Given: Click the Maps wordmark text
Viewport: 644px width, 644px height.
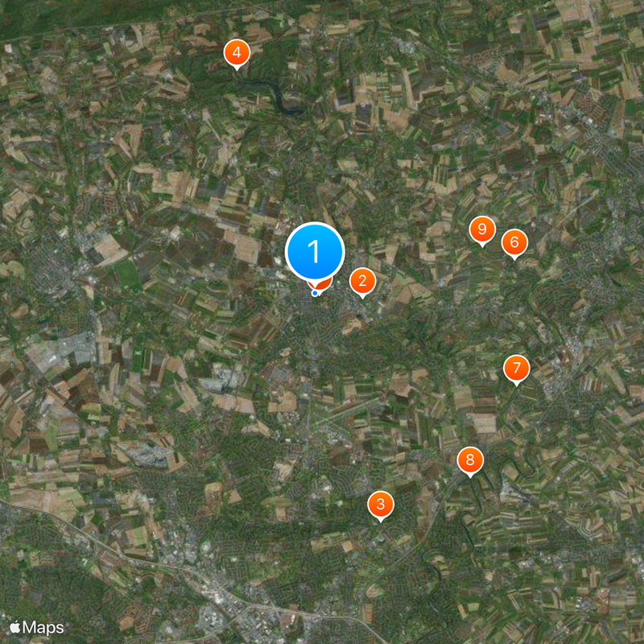Looking at the screenshot, I should tap(43, 628).
